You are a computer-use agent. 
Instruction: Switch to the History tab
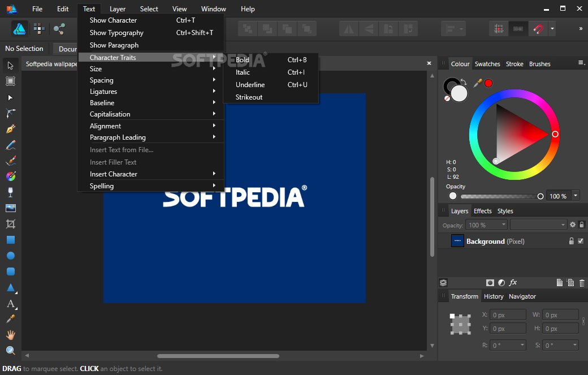[x=494, y=296]
